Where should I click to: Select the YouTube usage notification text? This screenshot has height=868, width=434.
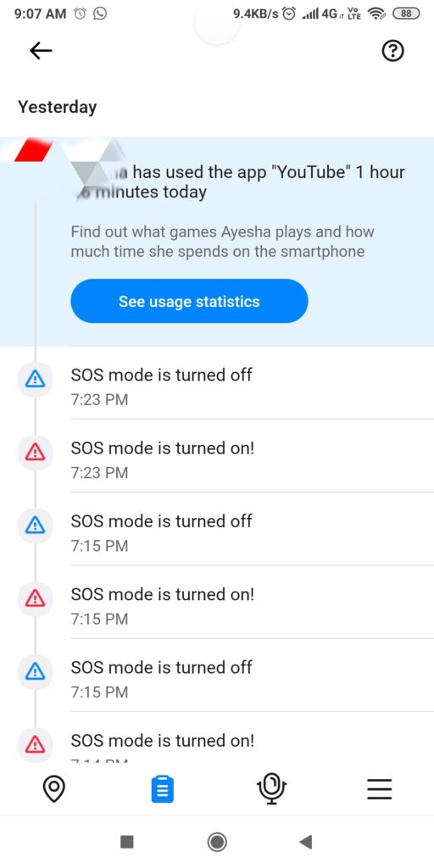pos(238,182)
